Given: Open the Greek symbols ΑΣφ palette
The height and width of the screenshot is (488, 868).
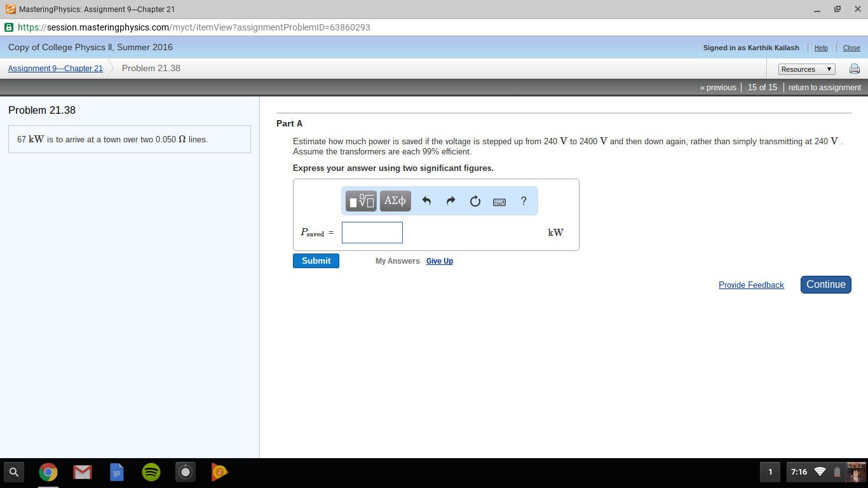Looking at the screenshot, I should coord(395,201).
